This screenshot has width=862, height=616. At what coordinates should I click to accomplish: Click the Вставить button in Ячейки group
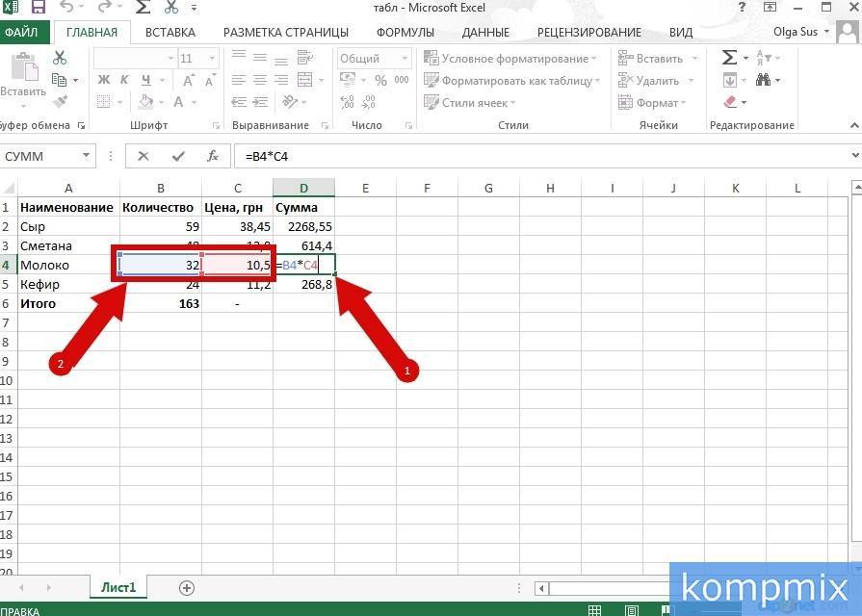[657, 58]
